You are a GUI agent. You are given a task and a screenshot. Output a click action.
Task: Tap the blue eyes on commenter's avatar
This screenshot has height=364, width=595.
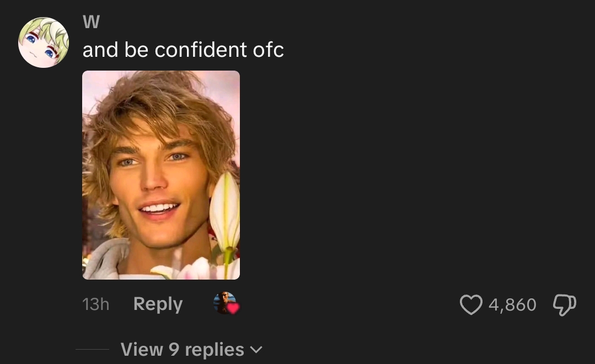tap(40, 46)
